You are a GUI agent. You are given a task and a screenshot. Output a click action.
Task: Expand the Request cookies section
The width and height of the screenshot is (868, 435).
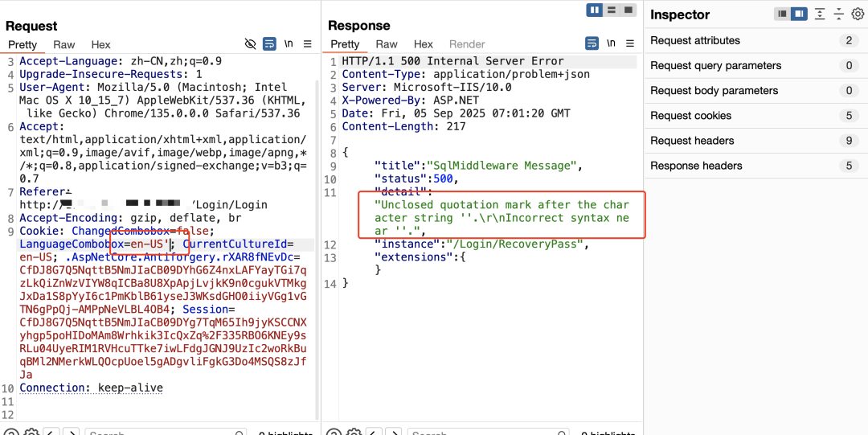pos(756,115)
